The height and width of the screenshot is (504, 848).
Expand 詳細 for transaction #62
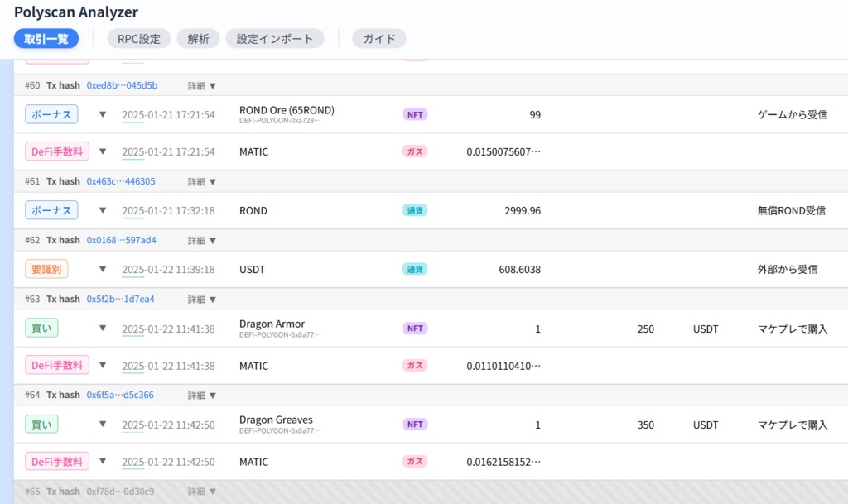(x=201, y=240)
